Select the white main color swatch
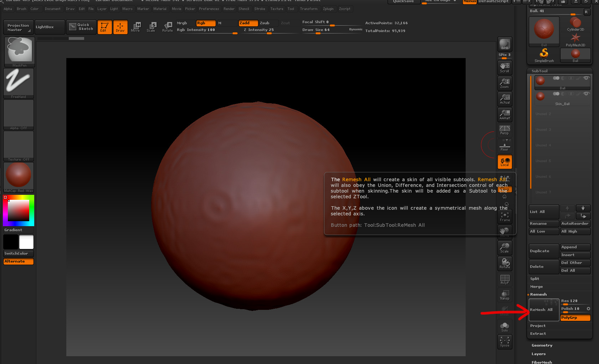This screenshot has height=364, width=599. pyautogui.click(x=26, y=242)
